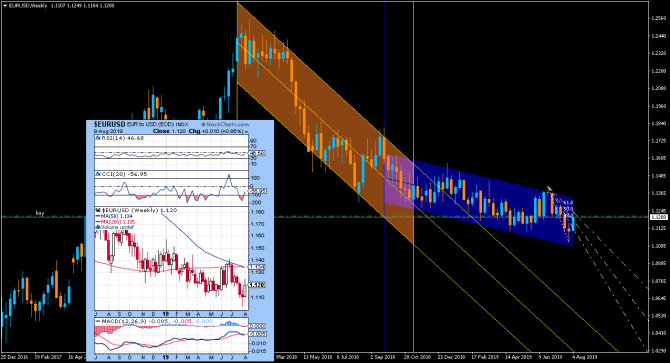670x363 pixels.
Task: Click the 19 Feb 2017 date label
Action: 48,357
